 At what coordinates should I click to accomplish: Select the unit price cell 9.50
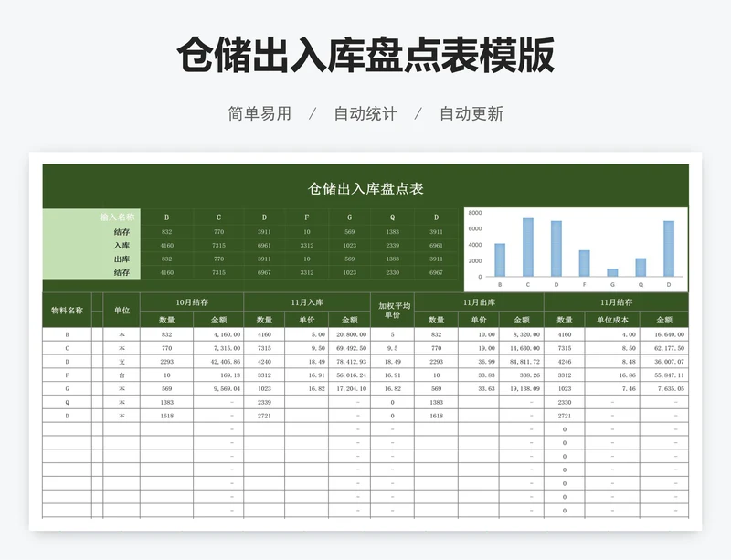coord(307,348)
